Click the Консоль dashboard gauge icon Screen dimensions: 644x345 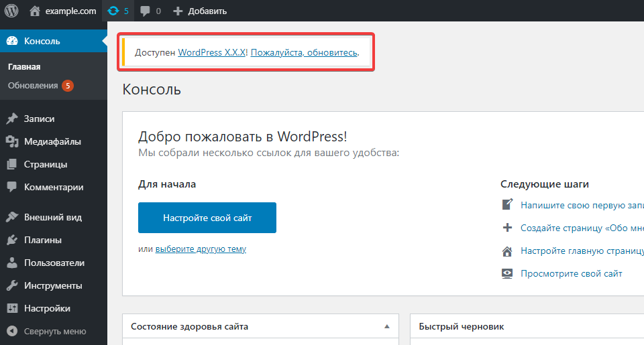click(12, 41)
